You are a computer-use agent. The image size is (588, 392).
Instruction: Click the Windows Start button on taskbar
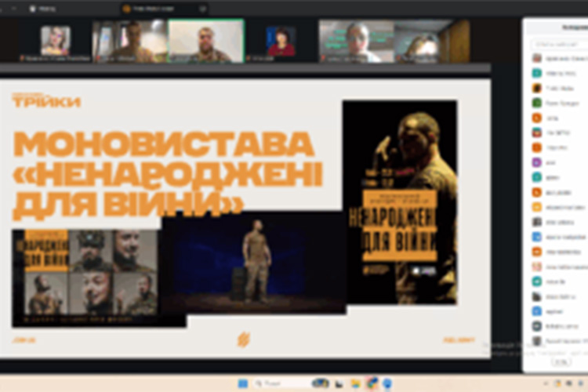(242, 383)
